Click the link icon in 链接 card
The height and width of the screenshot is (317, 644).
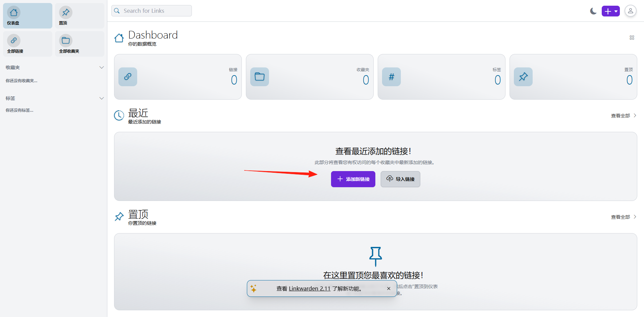pos(128,77)
